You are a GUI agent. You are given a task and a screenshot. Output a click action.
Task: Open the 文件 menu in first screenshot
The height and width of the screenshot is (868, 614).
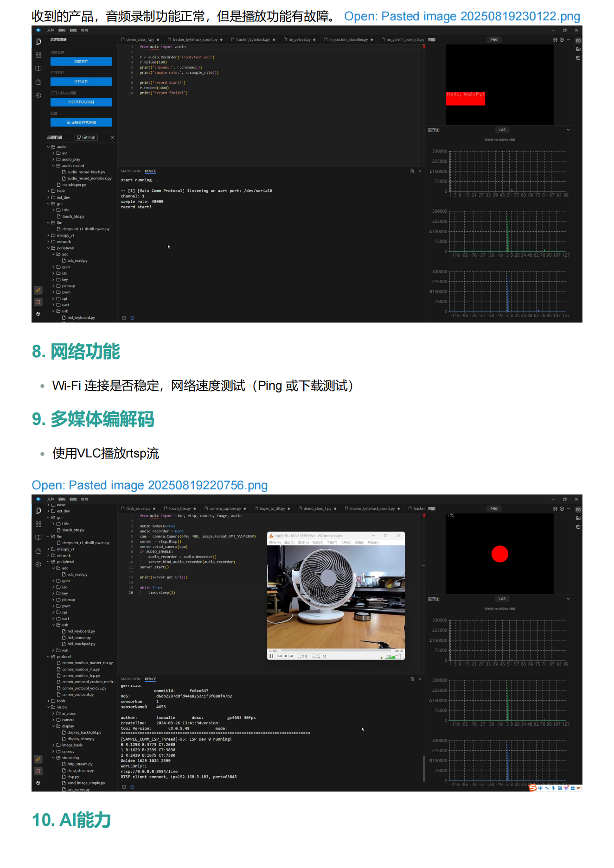(51, 30)
